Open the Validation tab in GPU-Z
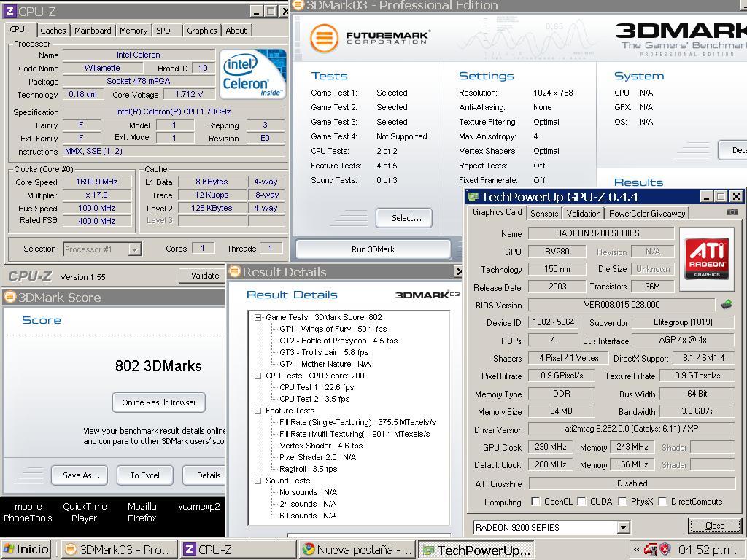Viewport: 747px width, 560px height. [584, 214]
